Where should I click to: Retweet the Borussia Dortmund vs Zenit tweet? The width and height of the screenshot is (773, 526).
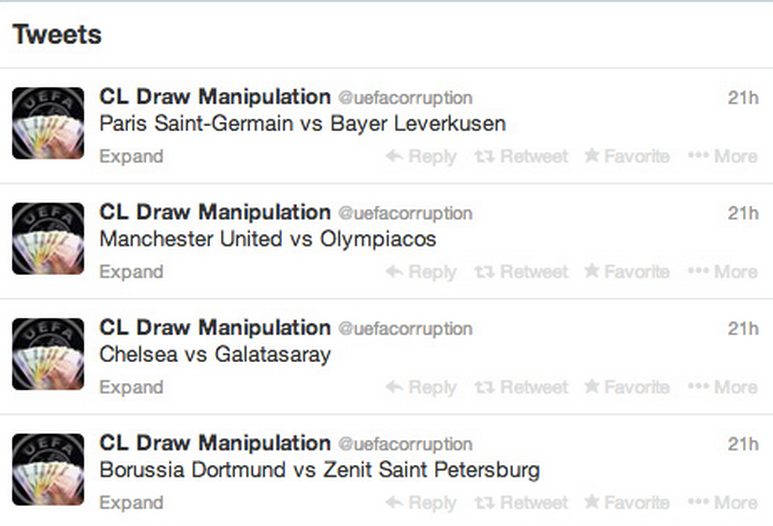521,503
